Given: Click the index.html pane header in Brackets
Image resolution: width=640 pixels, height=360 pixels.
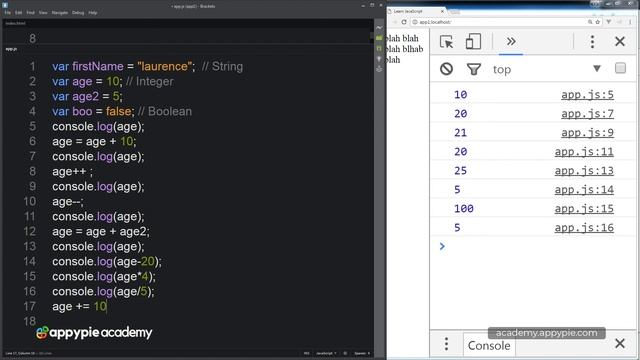Looking at the screenshot, I should pyautogui.click(x=16, y=23).
